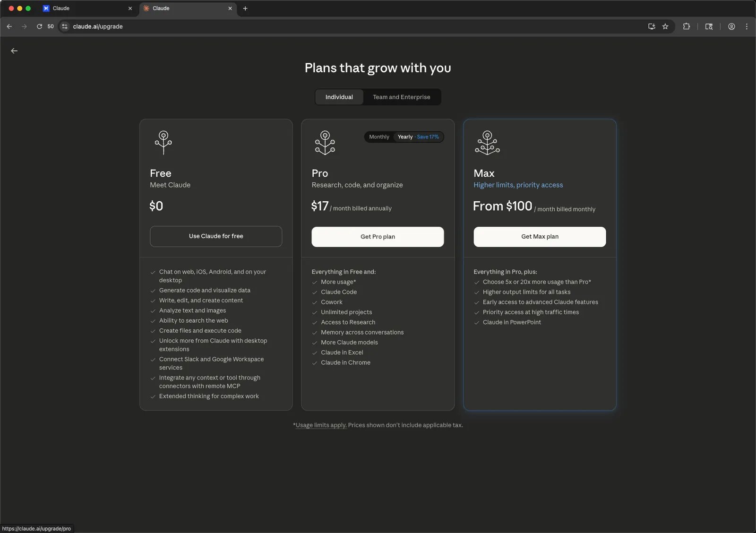Click 'Claude Code' feature in Pro list

(339, 292)
